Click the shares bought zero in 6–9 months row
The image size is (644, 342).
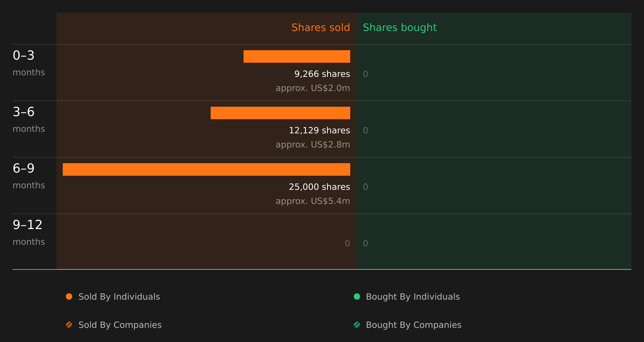pyautogui.click(x=366, y=187)
